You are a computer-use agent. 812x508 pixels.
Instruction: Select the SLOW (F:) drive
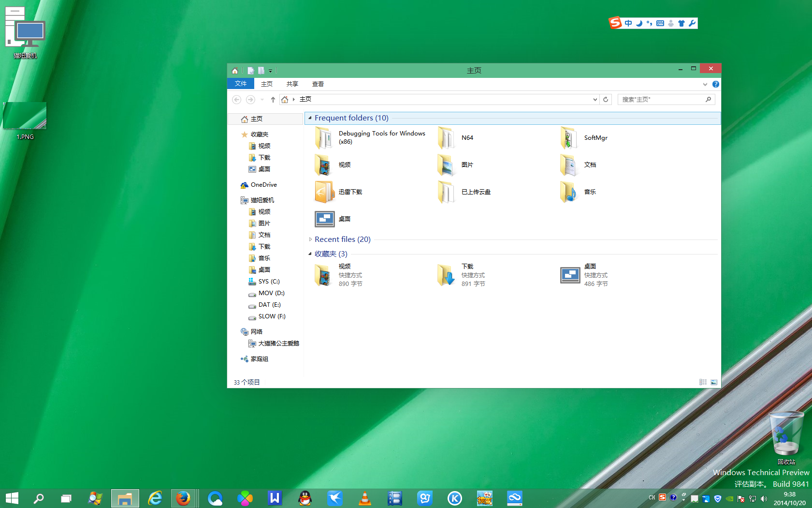267,316
